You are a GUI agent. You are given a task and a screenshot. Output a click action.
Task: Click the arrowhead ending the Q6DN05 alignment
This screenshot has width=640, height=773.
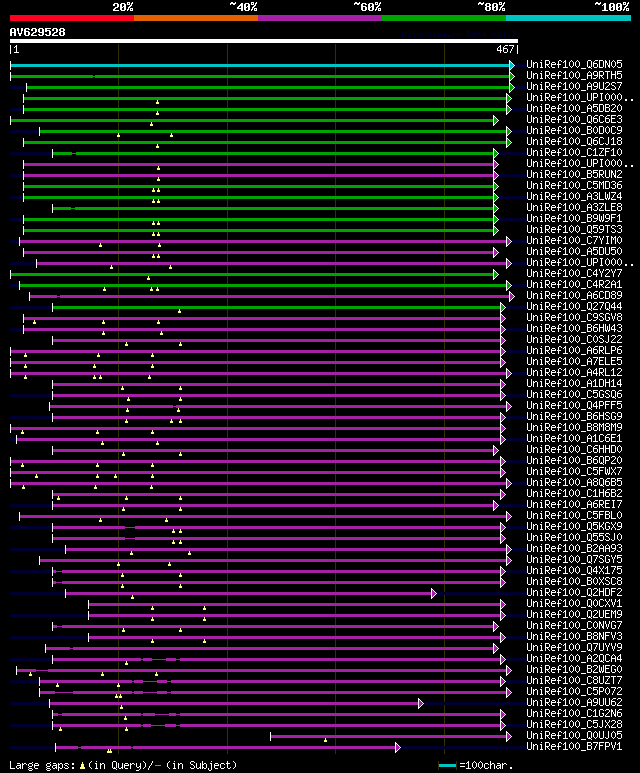512,65
